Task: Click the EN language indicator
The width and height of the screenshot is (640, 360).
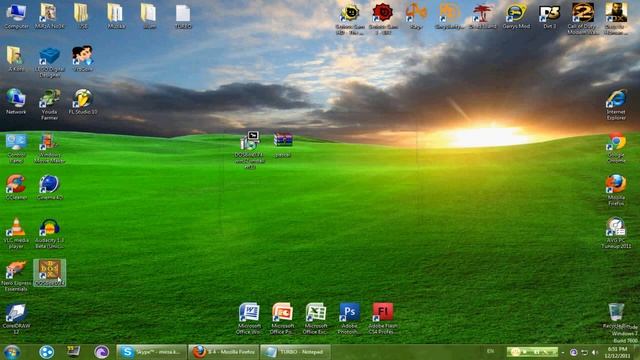Action: (x=490, y=351)
